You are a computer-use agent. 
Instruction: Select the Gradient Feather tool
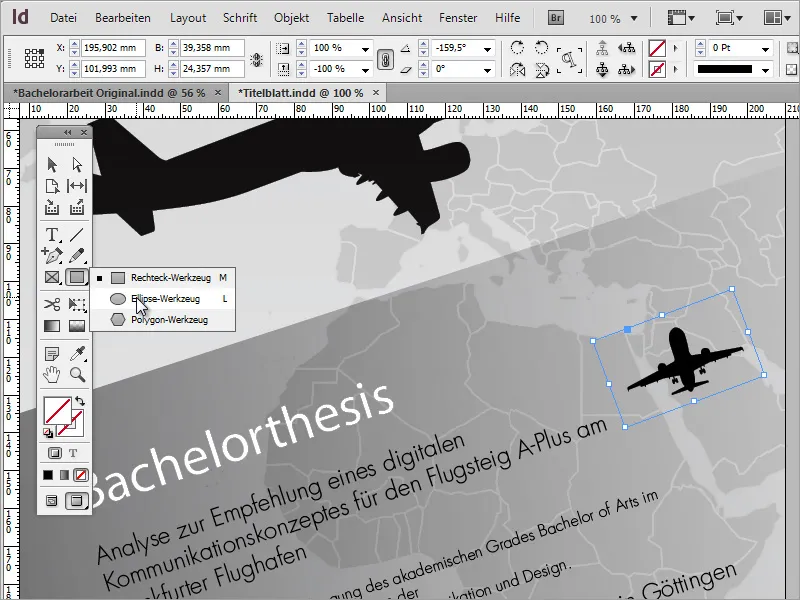point(77,326)
